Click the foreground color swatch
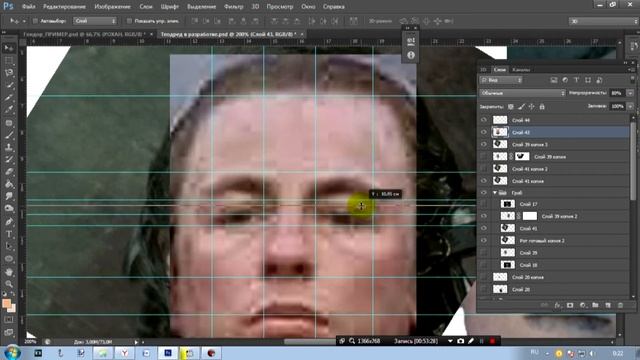 (x=6, y=303)
